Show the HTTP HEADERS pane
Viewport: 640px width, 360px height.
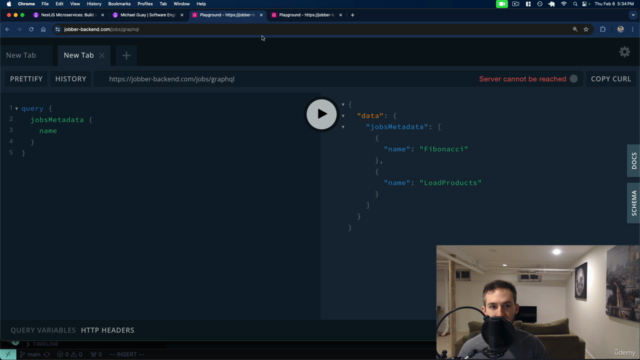(107, 330)
